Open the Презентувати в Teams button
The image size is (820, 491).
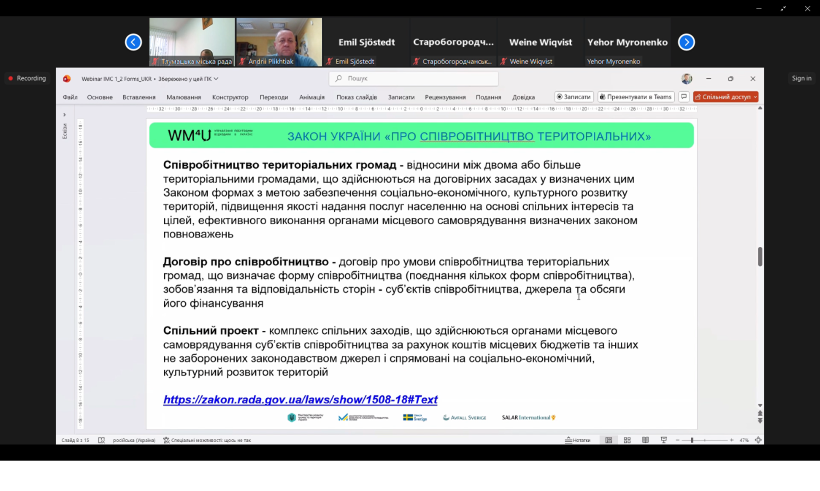636,97
